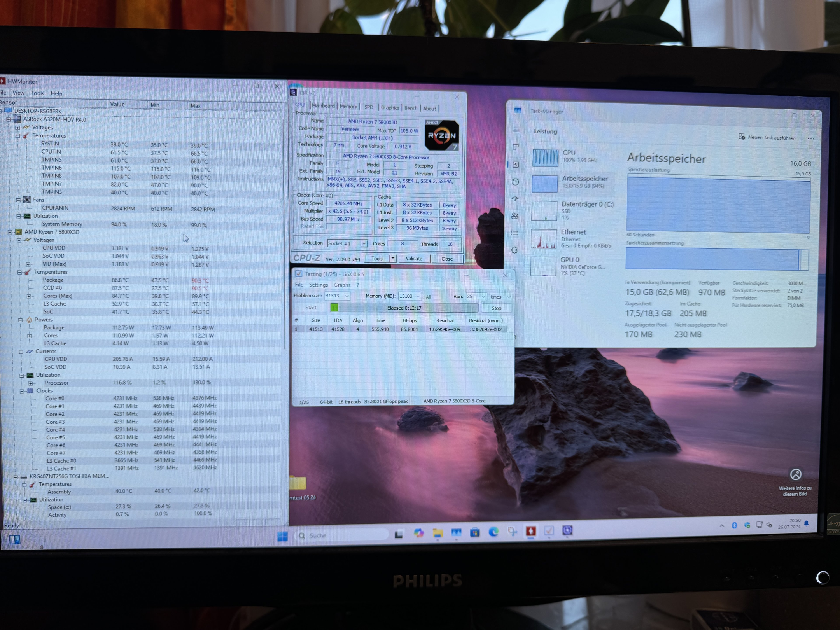Click Microsoft Edge icon in taskbar
Screen dimensions: 840x630
tap(493, 532)
